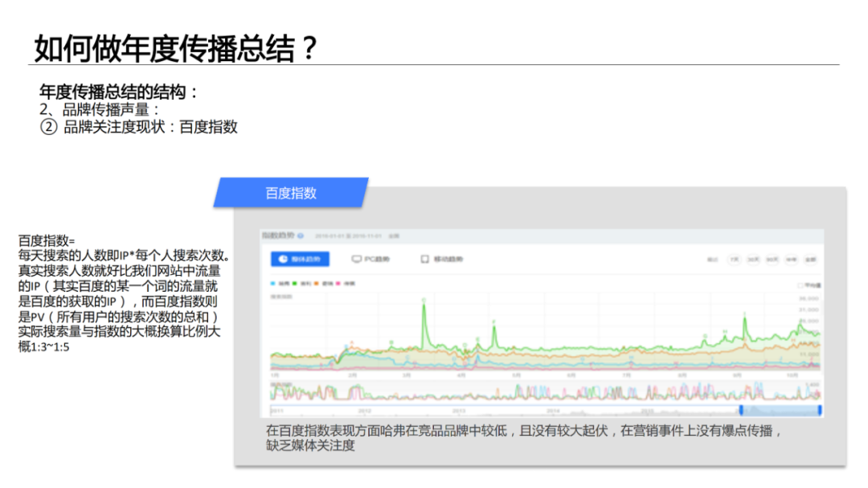868x488 pixels.
Task: Click the monitor icon beside PC趋势
Action: click(357, 259)
